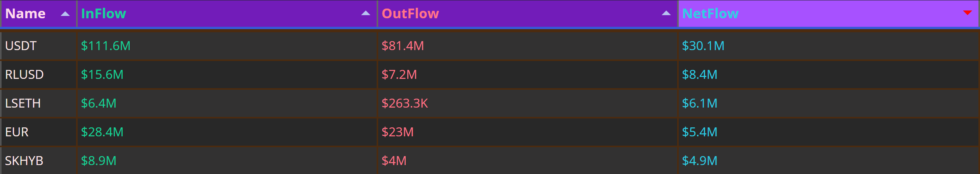Screen dimensions: 980x174
Task: Click the EUR net flow $5.4M
Action: click(700, 132)
